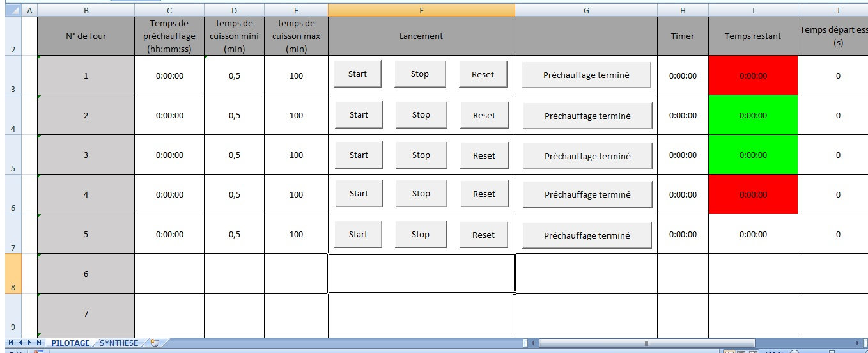Go to next sheet with navigation arrow
This screenshot has width=868, height=353.
pos(29,343)
